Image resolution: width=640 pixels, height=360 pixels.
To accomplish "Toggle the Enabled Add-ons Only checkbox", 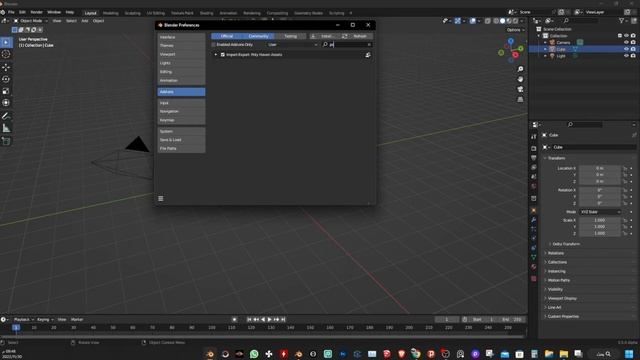I will tap(213, 44).
